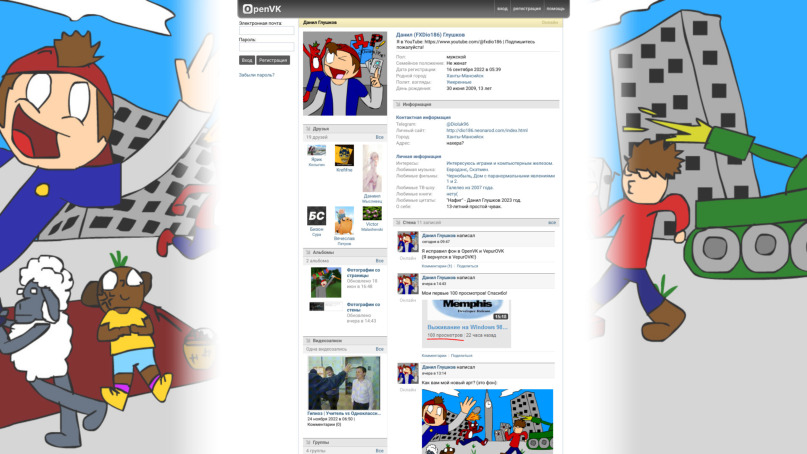The image size is (807, 454).
Task: Click Поделиться on the 100 просмотров post
Action: tap(462, 356)
